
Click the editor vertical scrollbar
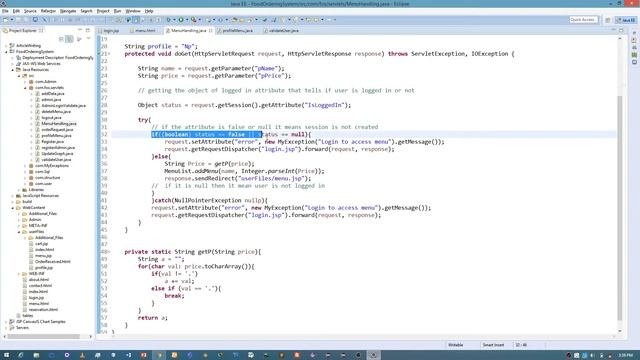(x=620, y=207)
